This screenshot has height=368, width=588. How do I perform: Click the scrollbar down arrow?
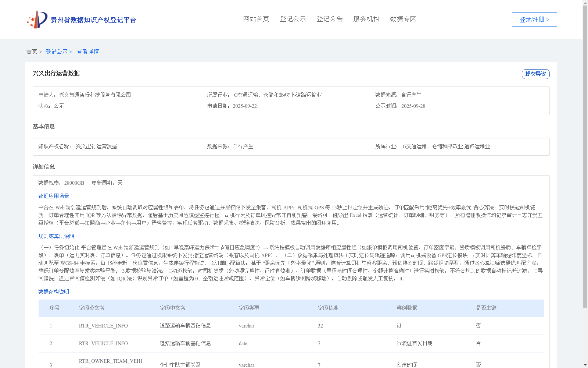(x=585, y=365)
